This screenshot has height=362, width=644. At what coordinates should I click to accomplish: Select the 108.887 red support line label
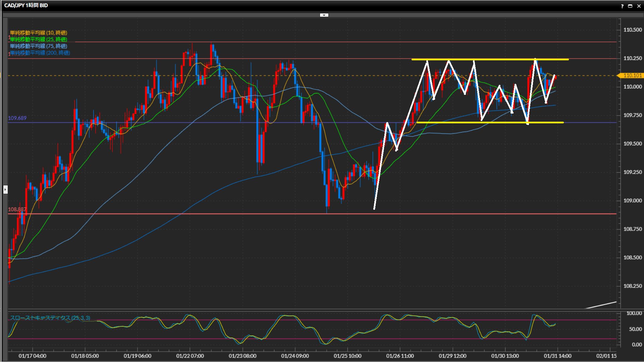click(17, 209)
